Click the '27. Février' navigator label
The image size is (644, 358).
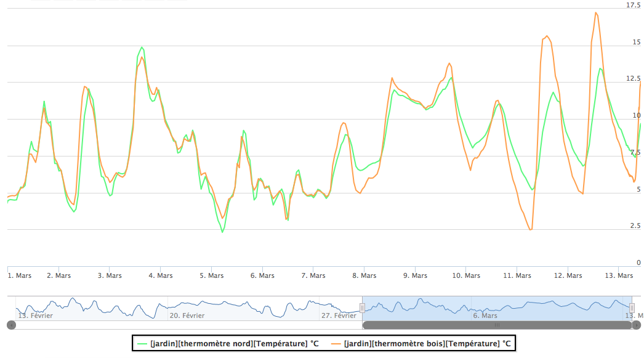point(339,315)
